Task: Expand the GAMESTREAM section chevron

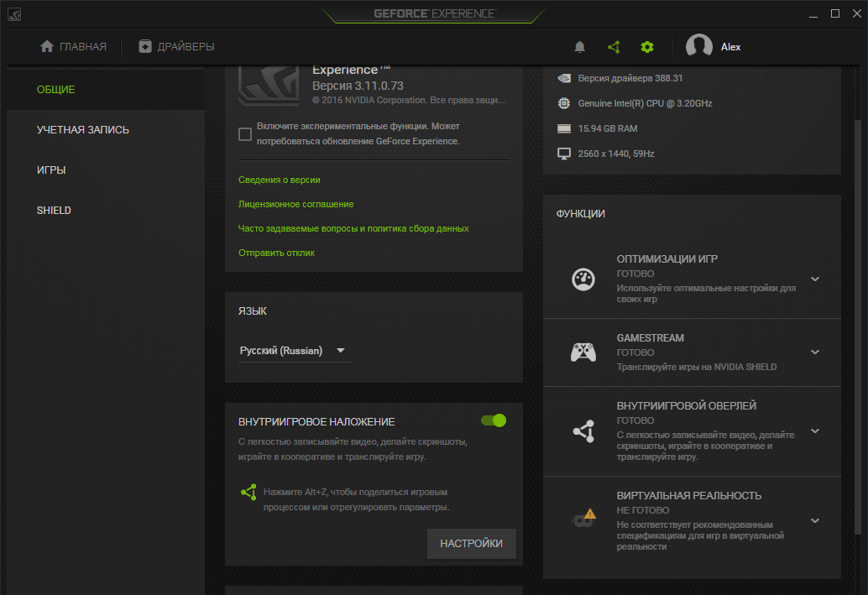Action: coord(815,352)
